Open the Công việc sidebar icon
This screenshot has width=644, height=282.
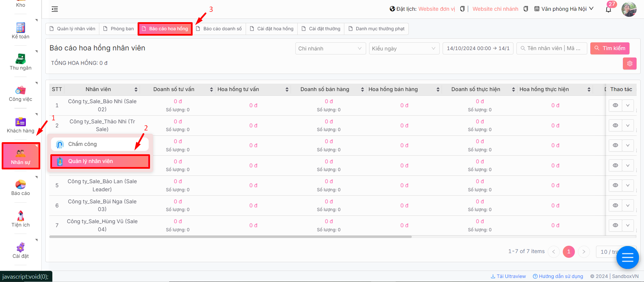(20, 90)
